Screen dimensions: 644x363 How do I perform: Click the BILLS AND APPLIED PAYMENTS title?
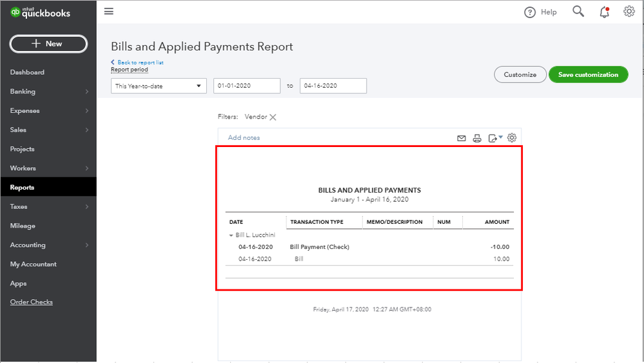pos(369,190)
